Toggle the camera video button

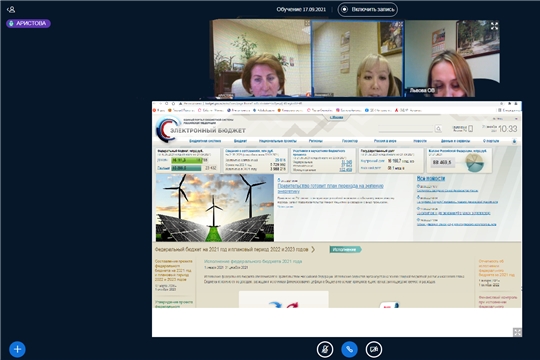point(374,349)
